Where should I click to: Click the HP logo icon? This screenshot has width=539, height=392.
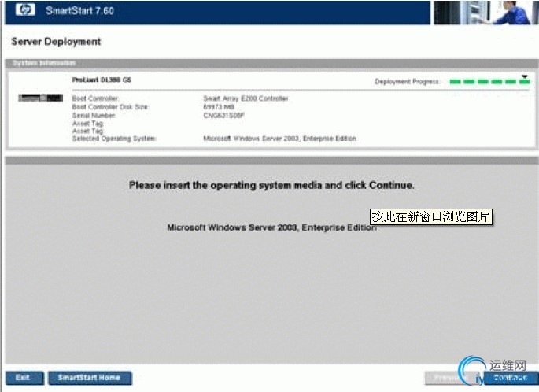[25, 9]
